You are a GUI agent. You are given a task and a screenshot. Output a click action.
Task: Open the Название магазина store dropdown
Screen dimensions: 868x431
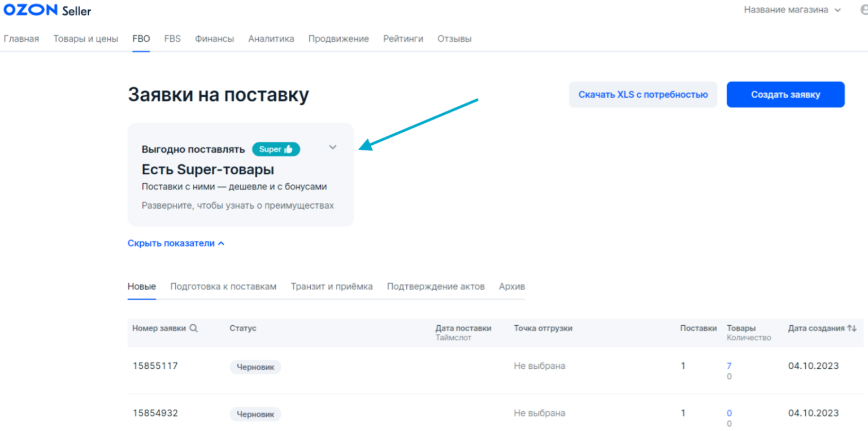click(792, 10)
